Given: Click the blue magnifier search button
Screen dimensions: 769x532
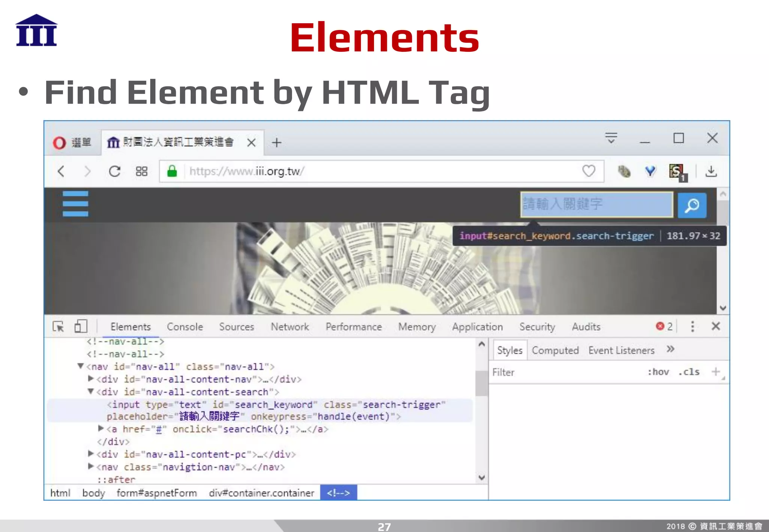Looking at the screenshot, I should click(692, 205).
